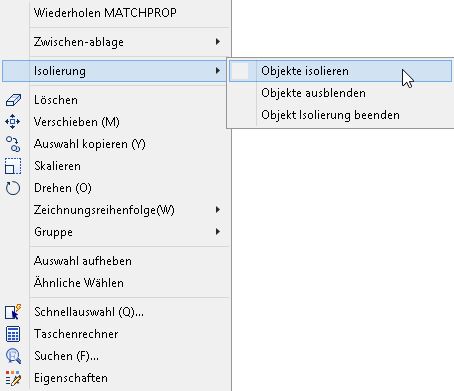Click the find icon beside Suchen
Viewport: 454px width, 391px height.
click(x=13, y=356)
